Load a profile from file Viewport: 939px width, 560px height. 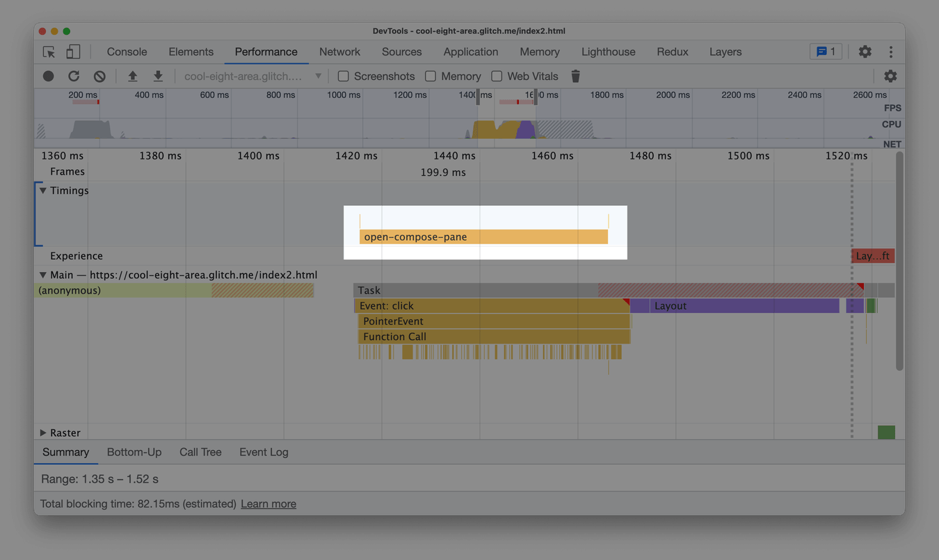pyautogui.click(x=132, y=76)
